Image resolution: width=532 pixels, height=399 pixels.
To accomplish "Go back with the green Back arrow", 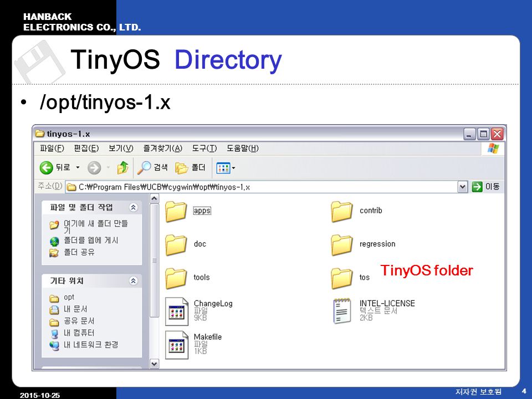I will 46,167.
